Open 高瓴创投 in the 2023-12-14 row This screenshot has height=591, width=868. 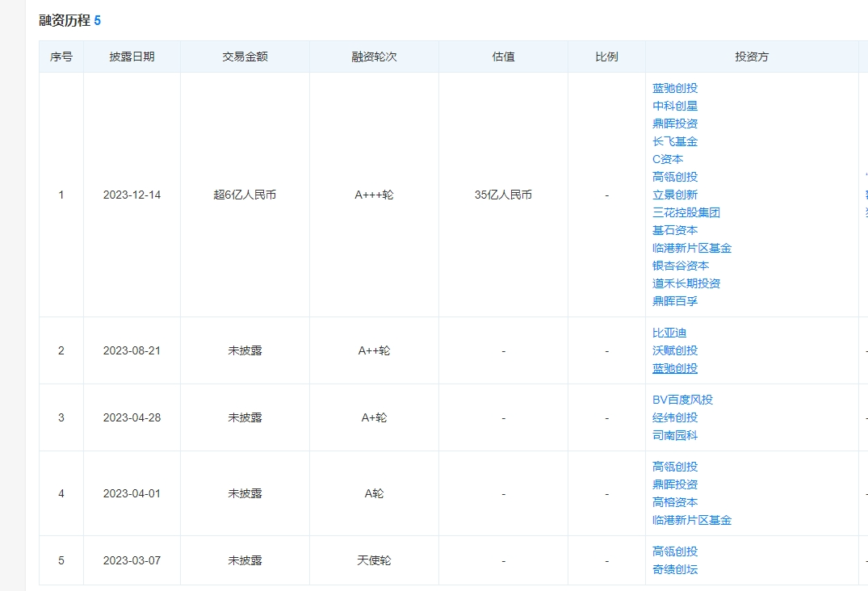(x=675, y=177)
